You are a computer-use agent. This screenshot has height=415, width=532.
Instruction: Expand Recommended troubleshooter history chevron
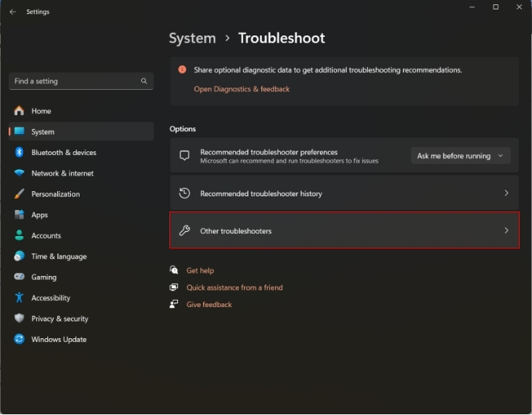[x=506, y=193]
